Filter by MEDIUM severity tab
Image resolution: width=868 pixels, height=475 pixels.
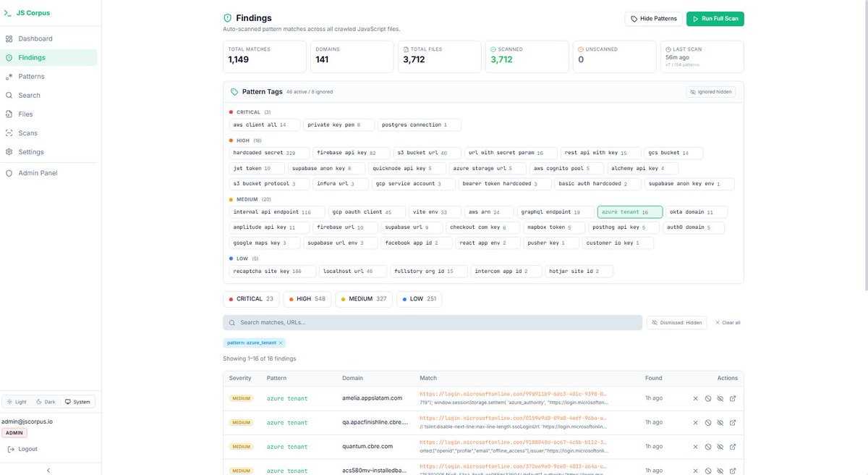pos(364,299)
